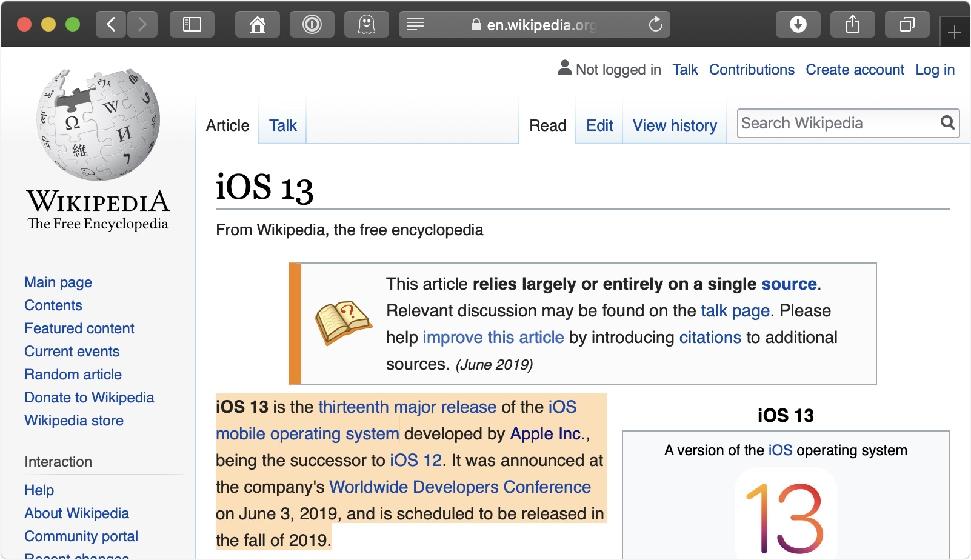971x560 pixels.
Task: Open the user Talk link at top
Action: click(x=685, y=70)
